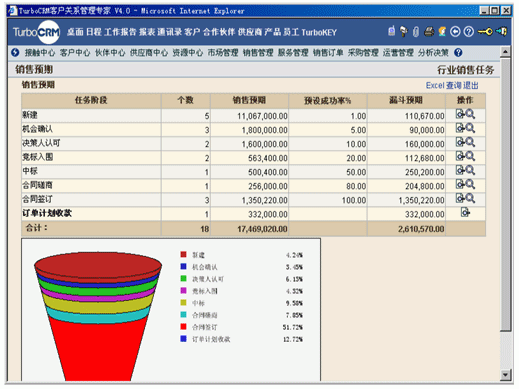Image resolution: width=519 pixels, height=389 pixels.
Task: Click the Excel export link
Action: (x=435, y=86)
